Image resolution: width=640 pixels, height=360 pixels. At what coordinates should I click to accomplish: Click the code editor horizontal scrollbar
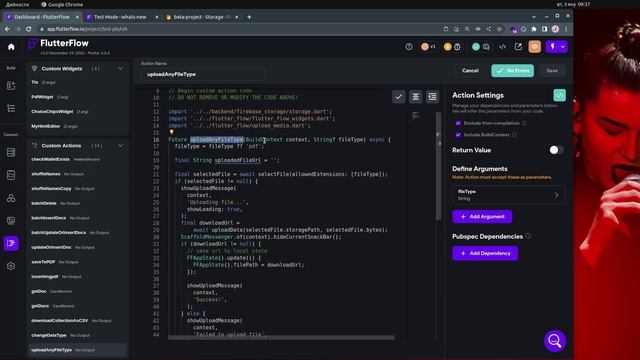coord(281,338)
